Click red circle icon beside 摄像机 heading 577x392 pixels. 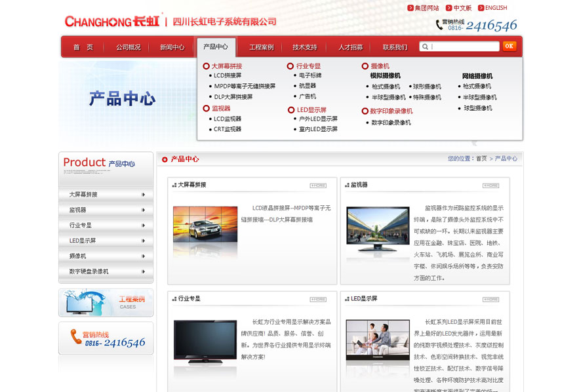[365, 66]
